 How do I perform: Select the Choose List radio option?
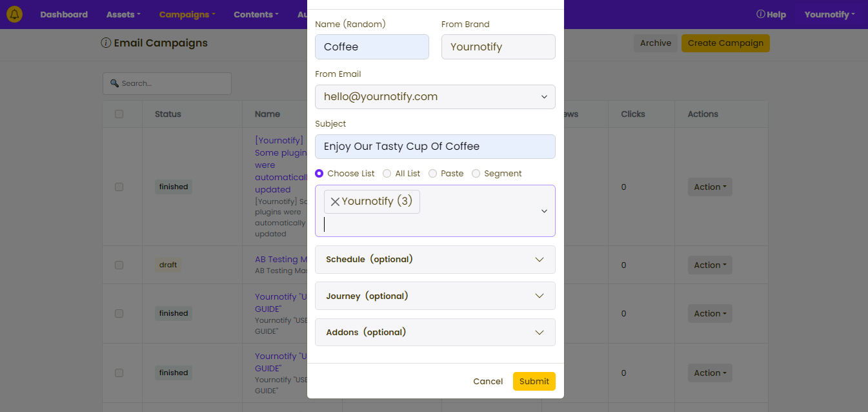(319, 174)
